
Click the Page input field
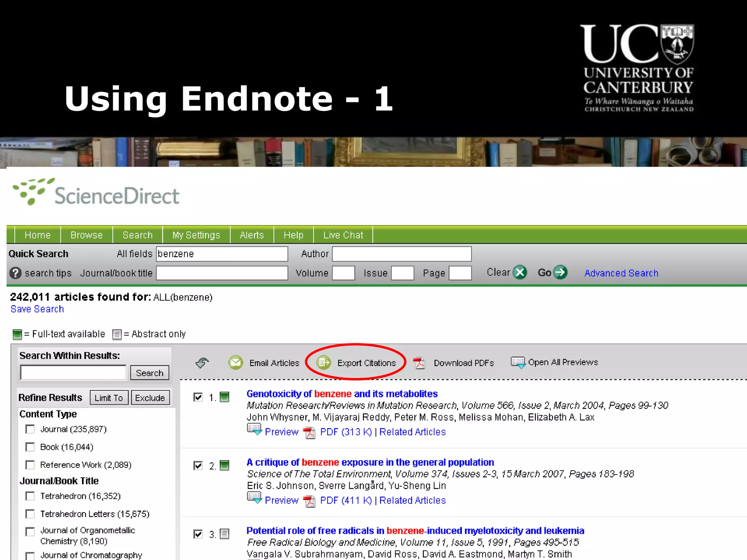click(x=460, y=273)
